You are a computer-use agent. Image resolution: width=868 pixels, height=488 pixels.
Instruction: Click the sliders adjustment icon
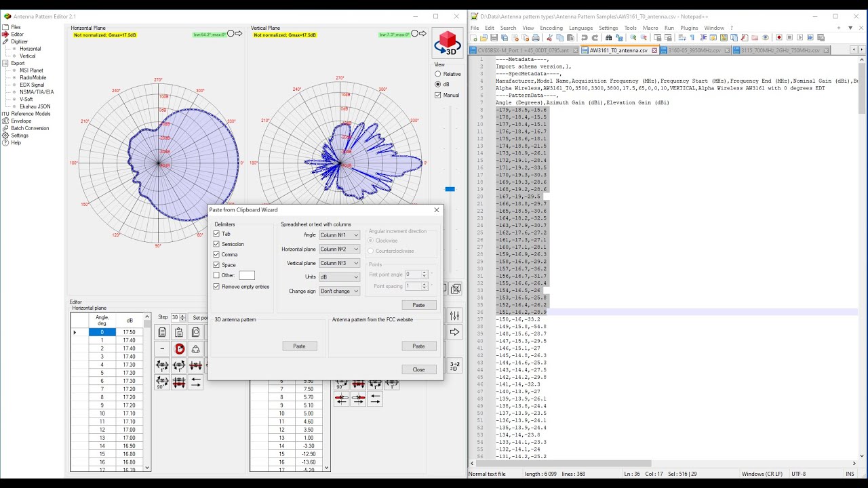[454, 315]
